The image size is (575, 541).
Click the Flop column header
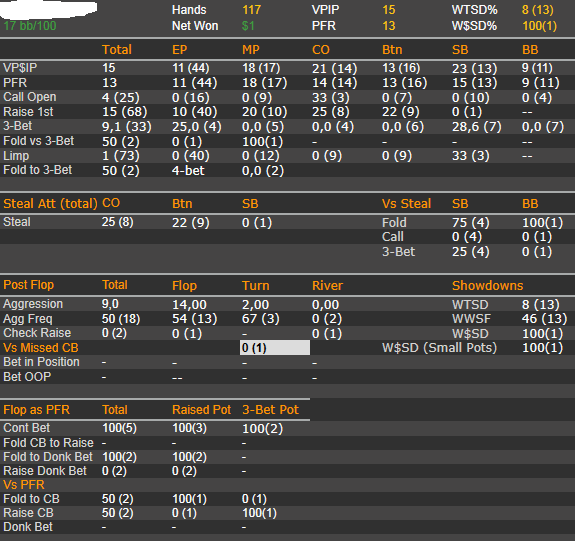point(184,286)
